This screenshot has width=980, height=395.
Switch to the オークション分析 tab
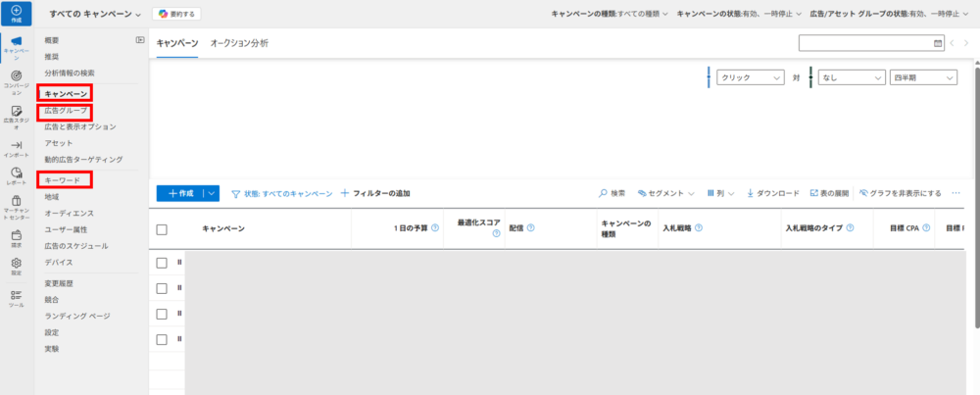coord(239,44)
